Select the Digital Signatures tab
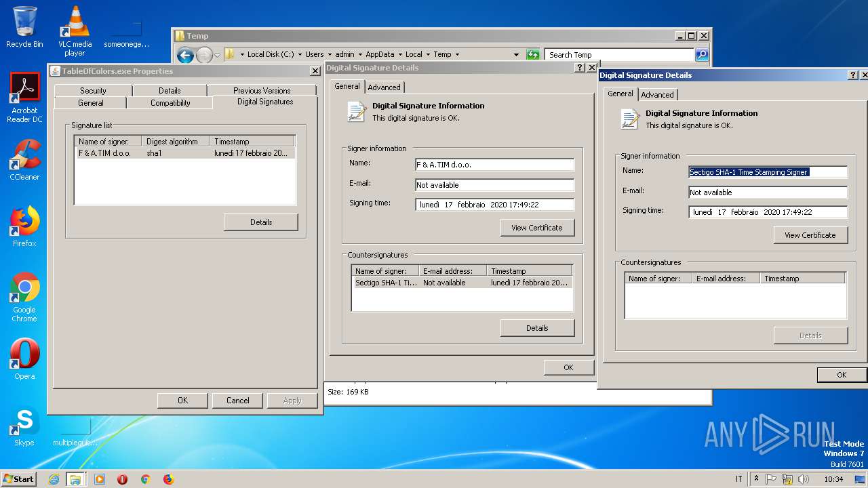Image resolution: width=868 pixels, height=488 pixels. pyautogui.click(x=265, y=102)
